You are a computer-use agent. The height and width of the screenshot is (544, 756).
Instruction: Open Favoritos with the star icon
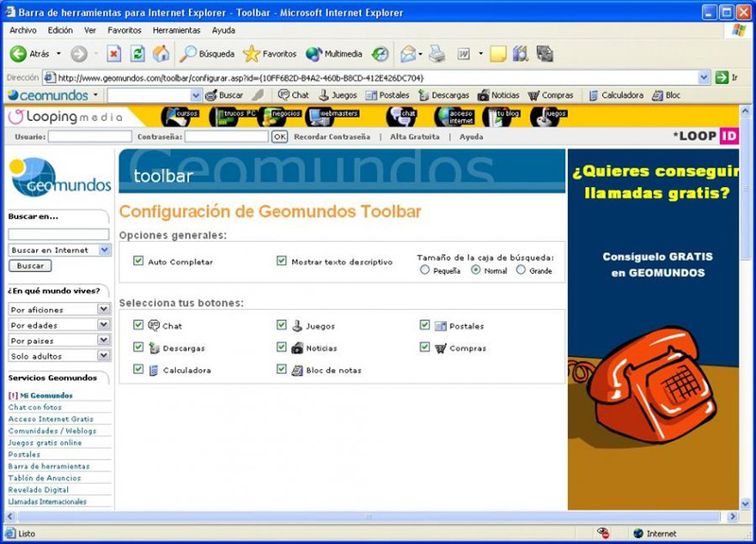[x=251, y=54]
